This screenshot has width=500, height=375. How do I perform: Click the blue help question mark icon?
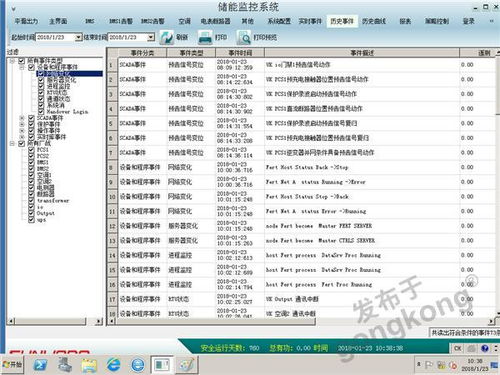[485, 348]
